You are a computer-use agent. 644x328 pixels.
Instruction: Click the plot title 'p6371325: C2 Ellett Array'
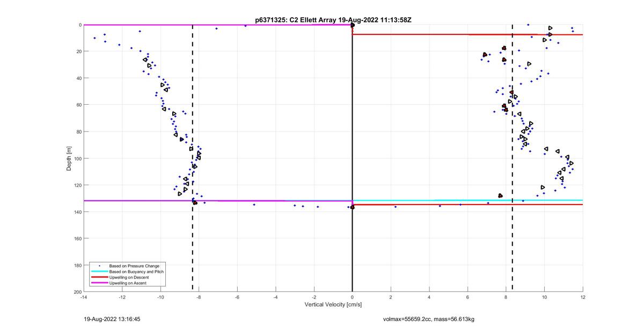click(295, 20)
